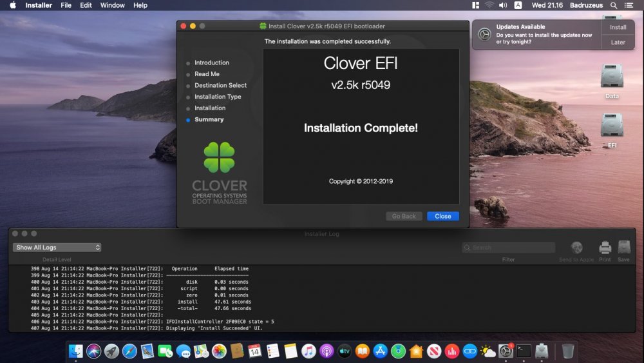Open the Edit menu

pyautogui.click(x=86, y=5)
